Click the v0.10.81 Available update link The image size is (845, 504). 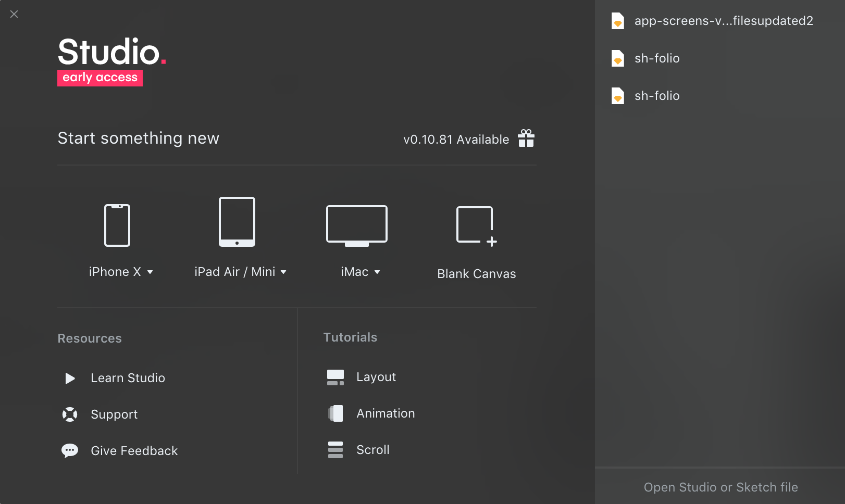coord(456,139)
